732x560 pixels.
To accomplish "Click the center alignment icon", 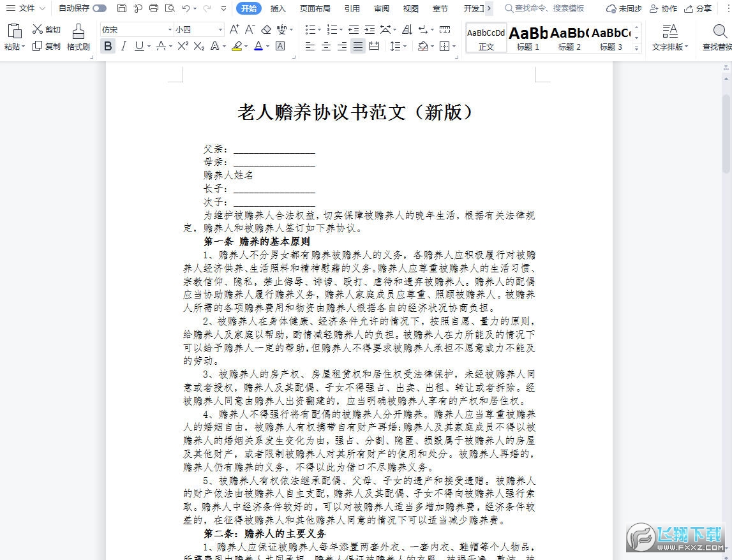I will [x=326, y=46].
